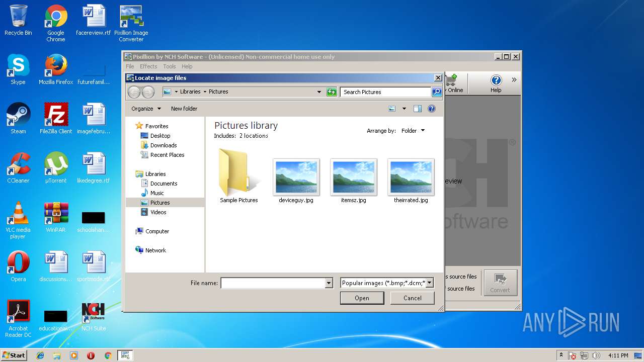Select Computer in navigation pane
This screenshot has width=644, height=362.
157,231
